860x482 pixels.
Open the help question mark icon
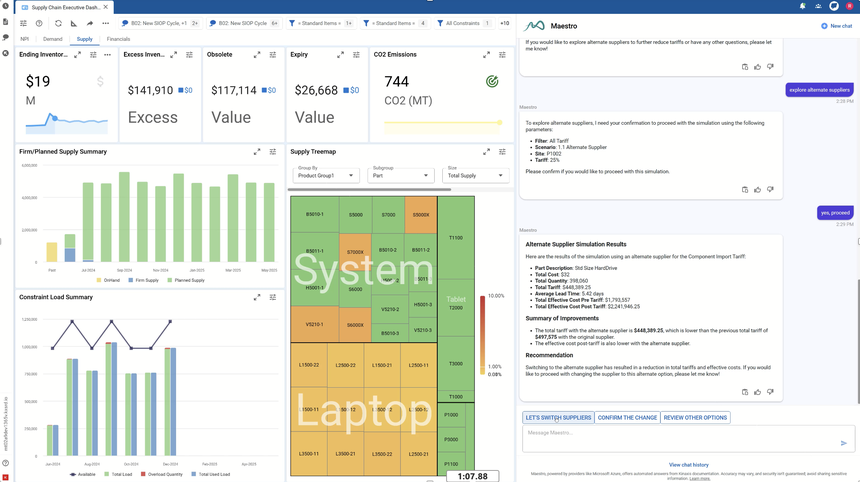click(39, 24)
